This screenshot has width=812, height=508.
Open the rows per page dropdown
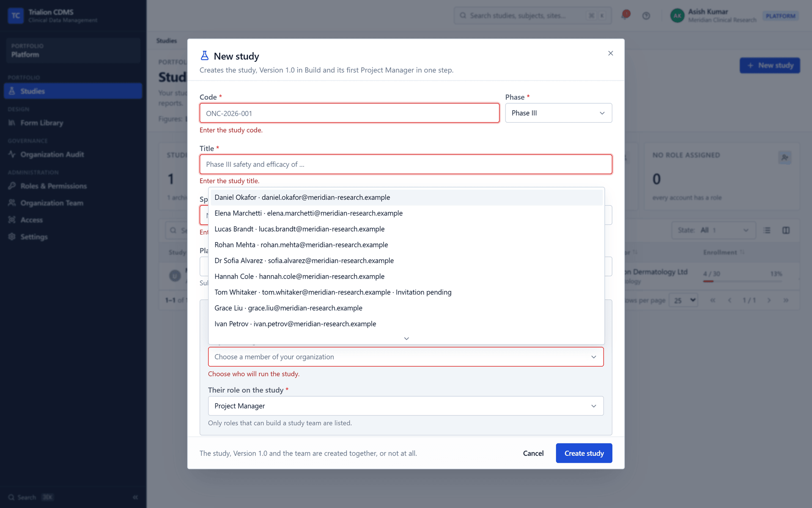684,300
